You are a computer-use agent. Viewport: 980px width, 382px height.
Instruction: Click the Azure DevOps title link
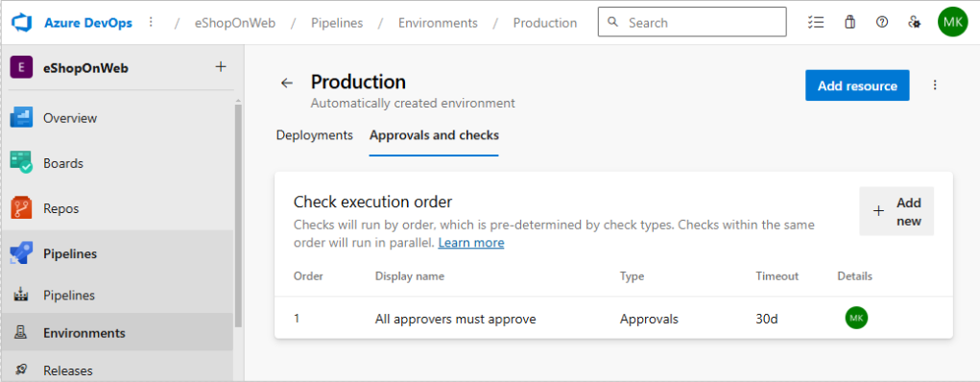[x=88, y=22]
